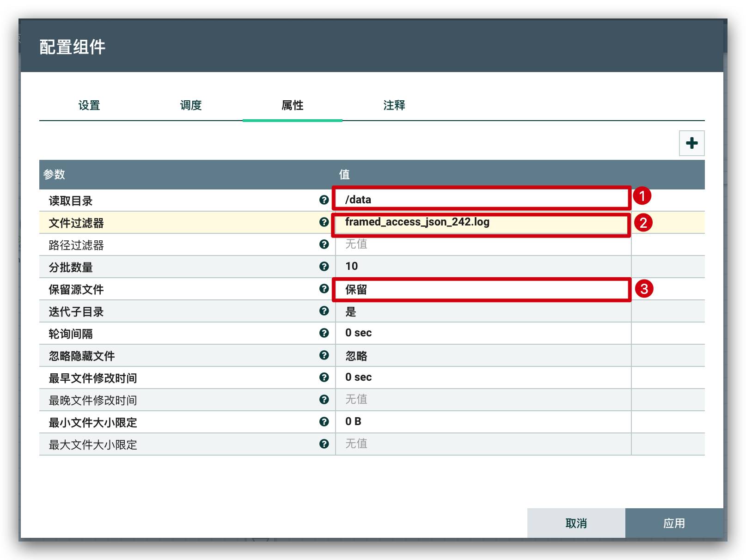Screen dimensions: 746x560
Task: Switch to the 设置 tab
Action: pos(89,105)
